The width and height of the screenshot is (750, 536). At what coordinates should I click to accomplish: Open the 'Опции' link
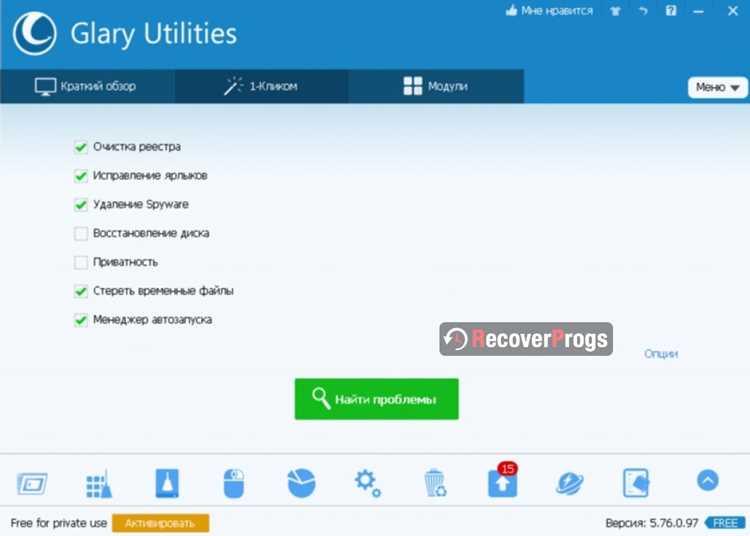661,354
